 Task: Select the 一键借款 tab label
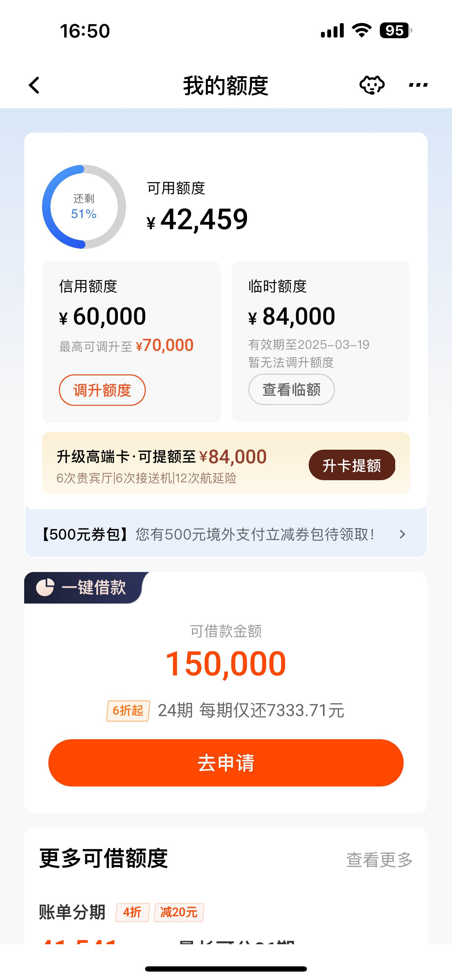(x=93, y=587)
